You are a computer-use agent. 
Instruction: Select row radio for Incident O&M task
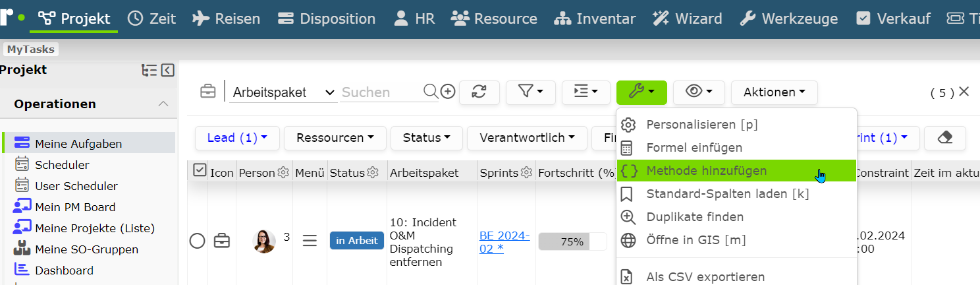tap(198, 241)
